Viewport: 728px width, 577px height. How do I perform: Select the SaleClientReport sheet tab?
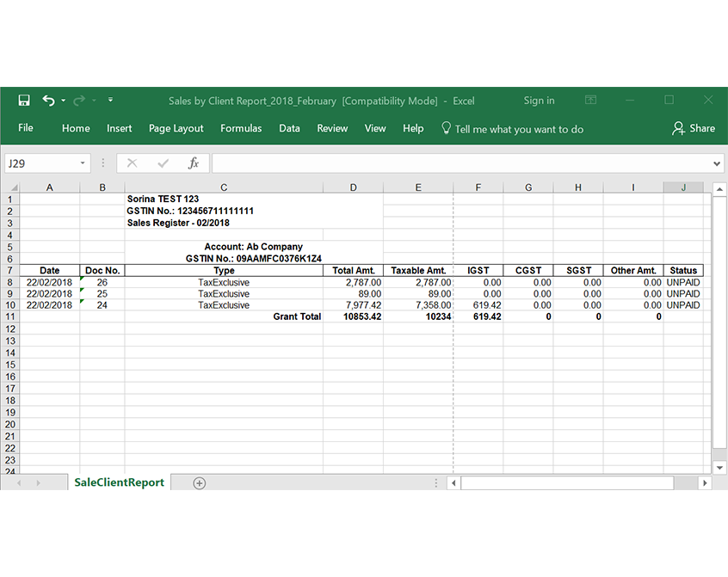click(119, 483)
